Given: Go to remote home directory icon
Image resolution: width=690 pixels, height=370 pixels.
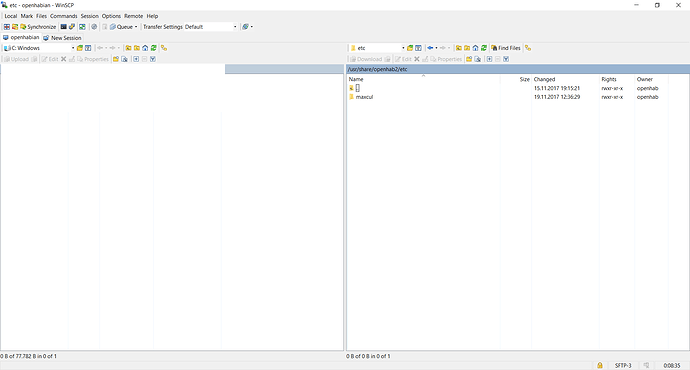Looking at the screenshot, I should (475, 48).
